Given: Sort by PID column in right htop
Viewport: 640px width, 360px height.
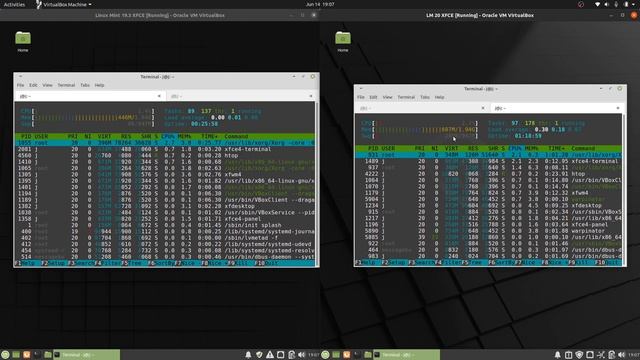Looking at the screenshot, I should (x=373, y=148).
